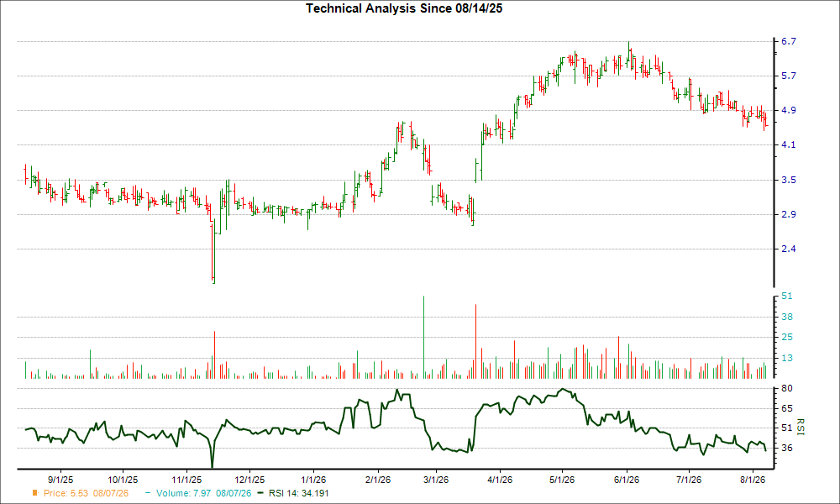Click the vertical 'RSI' axis title
840x504 pixels.
(x=801, y=427)
